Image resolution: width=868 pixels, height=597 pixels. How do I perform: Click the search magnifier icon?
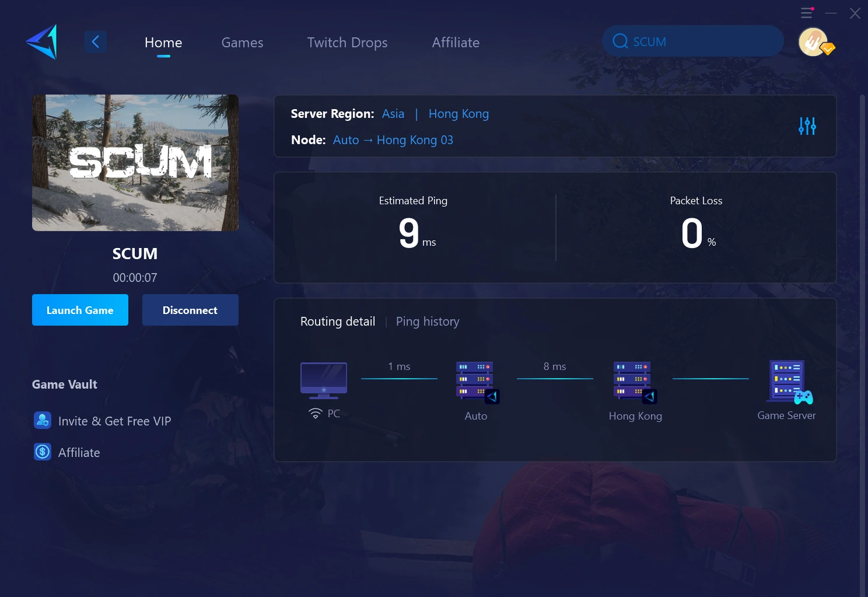(620, 41)
